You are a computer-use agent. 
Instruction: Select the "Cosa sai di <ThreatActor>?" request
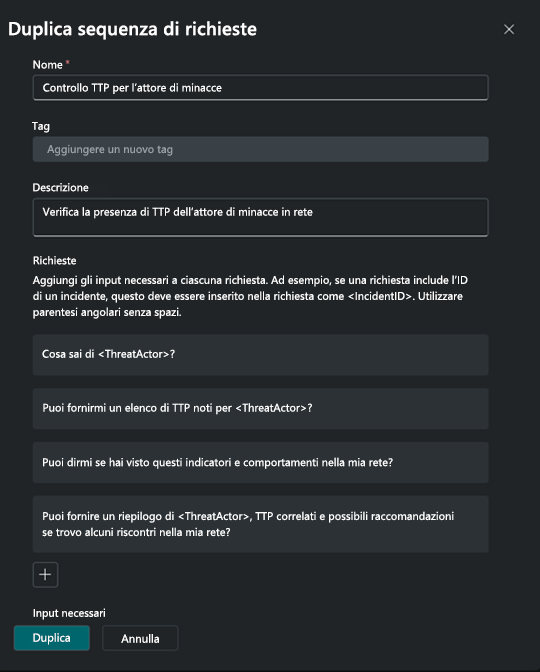tap(261, 355)
